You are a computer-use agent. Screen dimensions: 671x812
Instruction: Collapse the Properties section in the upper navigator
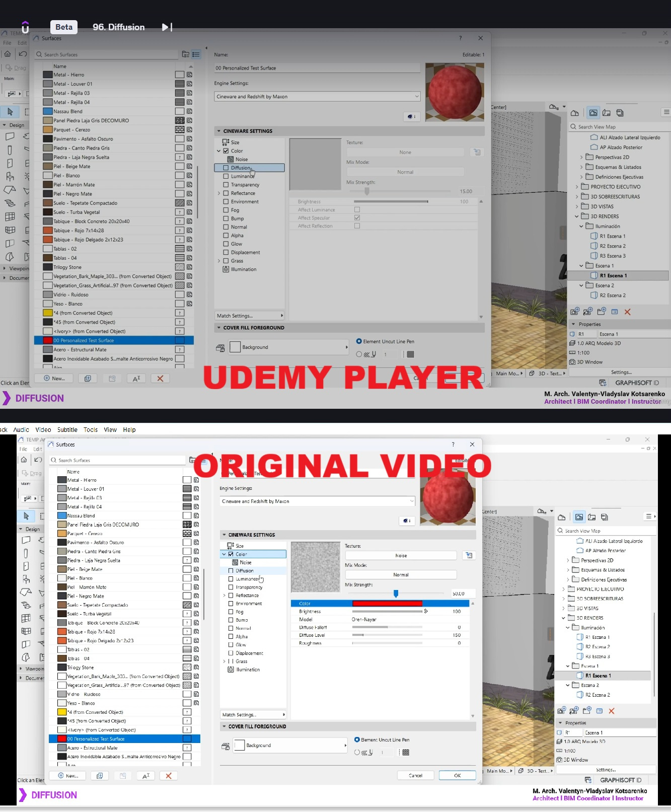(x=573, y=324)
